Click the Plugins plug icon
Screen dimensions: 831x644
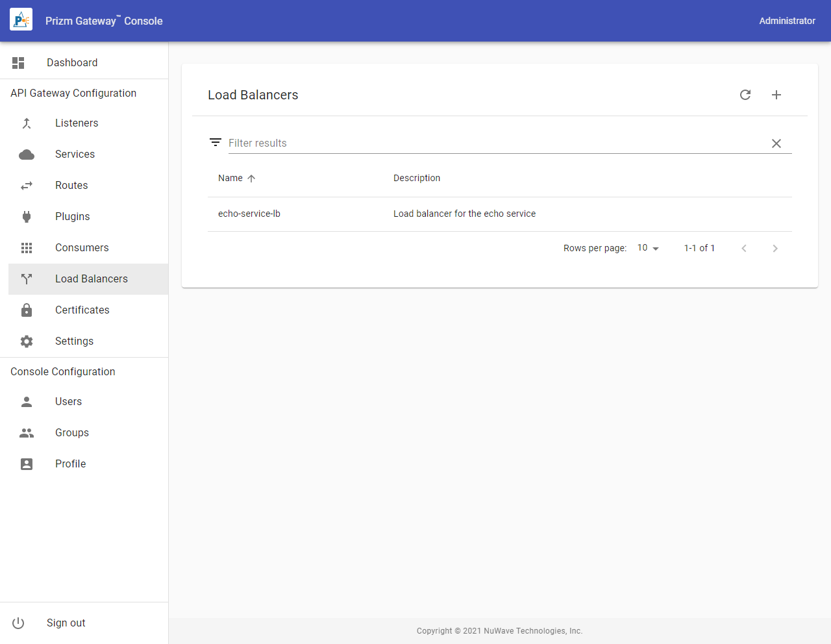point(27,217)
